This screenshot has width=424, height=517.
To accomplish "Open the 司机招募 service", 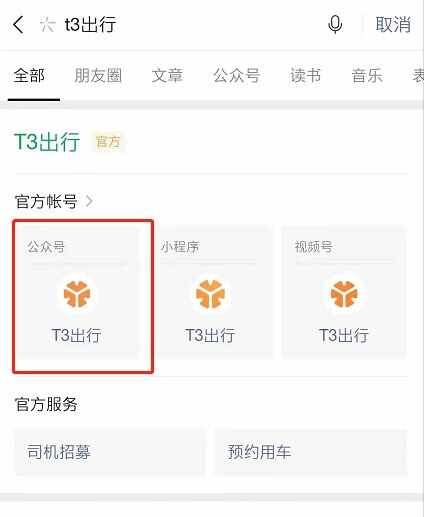I will (109, 452).
